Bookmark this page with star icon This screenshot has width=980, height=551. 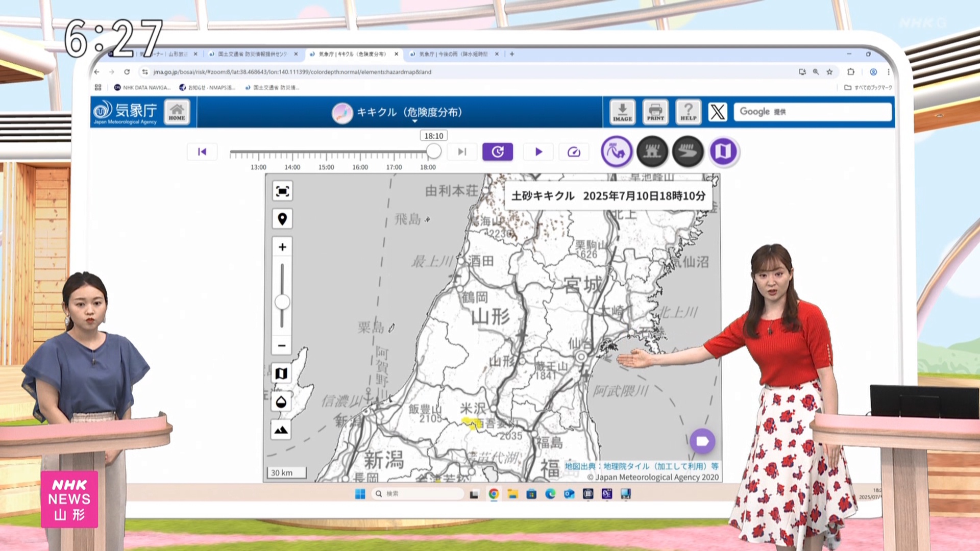pos(829,72)
